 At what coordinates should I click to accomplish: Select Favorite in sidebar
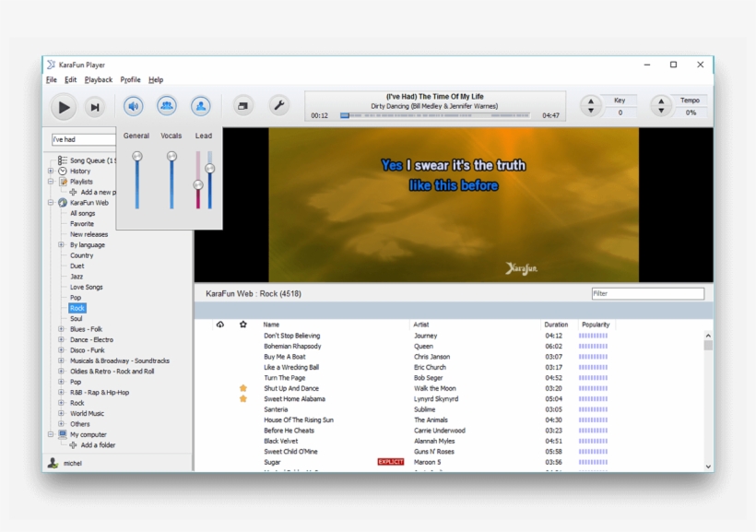(x=82, y=224)
